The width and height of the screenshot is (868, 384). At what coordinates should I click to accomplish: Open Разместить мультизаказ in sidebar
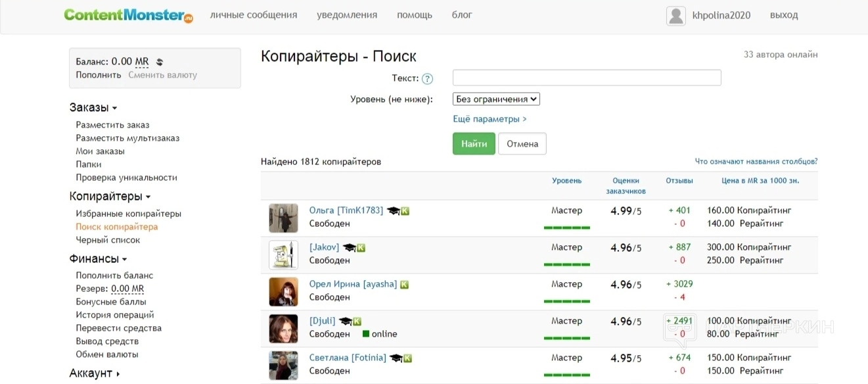(x=127, y=138)
